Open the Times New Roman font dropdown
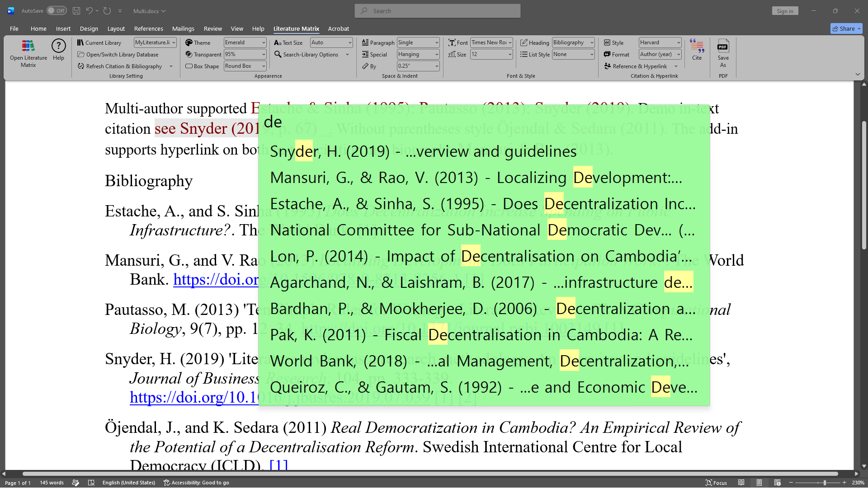Image resolution: width=868 pixels, height=488 pixels. coord(491,42)
